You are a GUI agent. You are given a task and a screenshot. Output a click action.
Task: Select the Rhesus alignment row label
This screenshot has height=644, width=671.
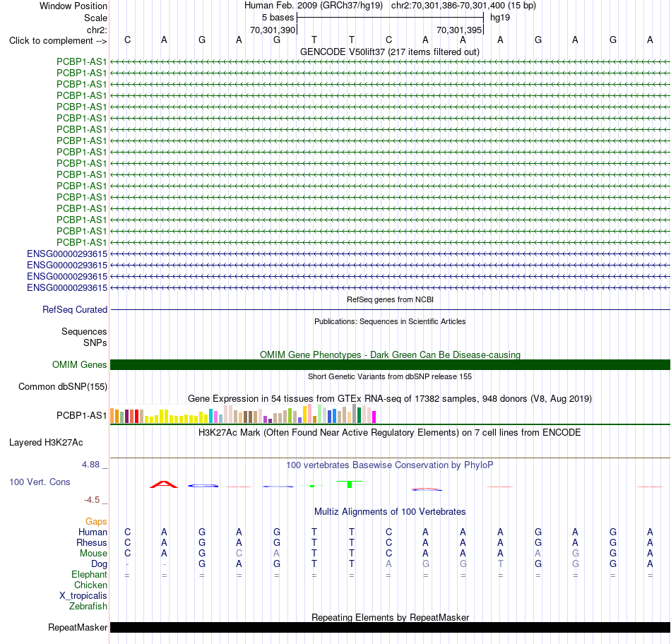[92, 542]
